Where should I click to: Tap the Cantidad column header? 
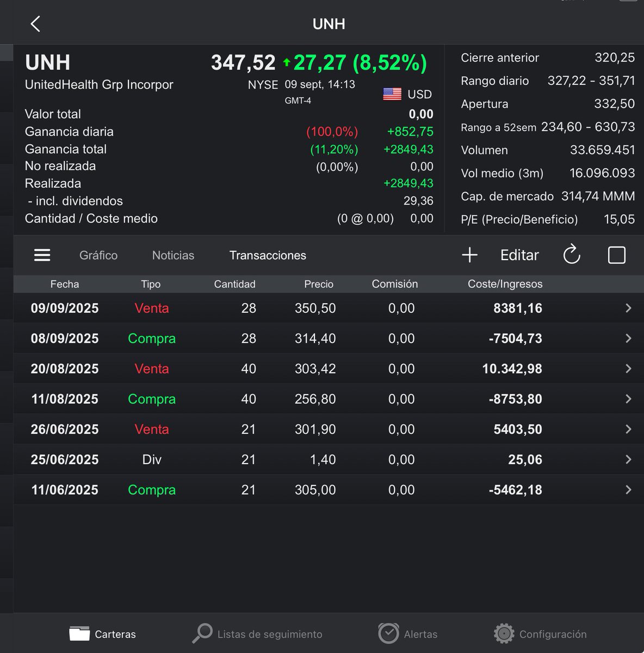[x=234, y=284]
